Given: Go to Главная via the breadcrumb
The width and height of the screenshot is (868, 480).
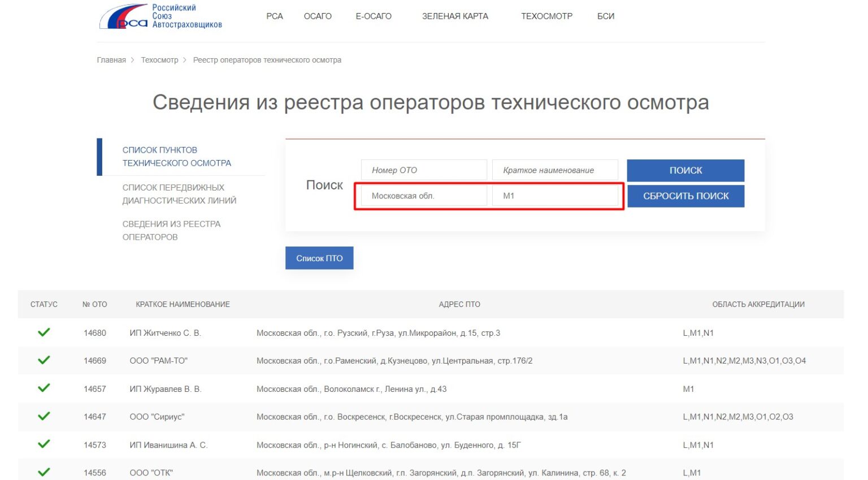Looking at the screenshot, I should [111, 59].
